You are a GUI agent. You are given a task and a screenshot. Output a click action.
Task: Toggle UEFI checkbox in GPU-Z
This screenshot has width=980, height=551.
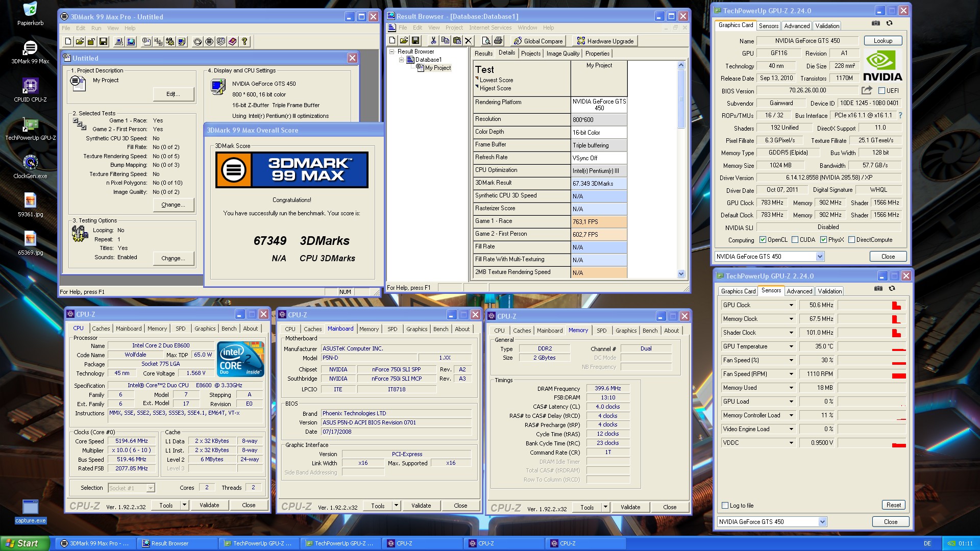[881, 91]
